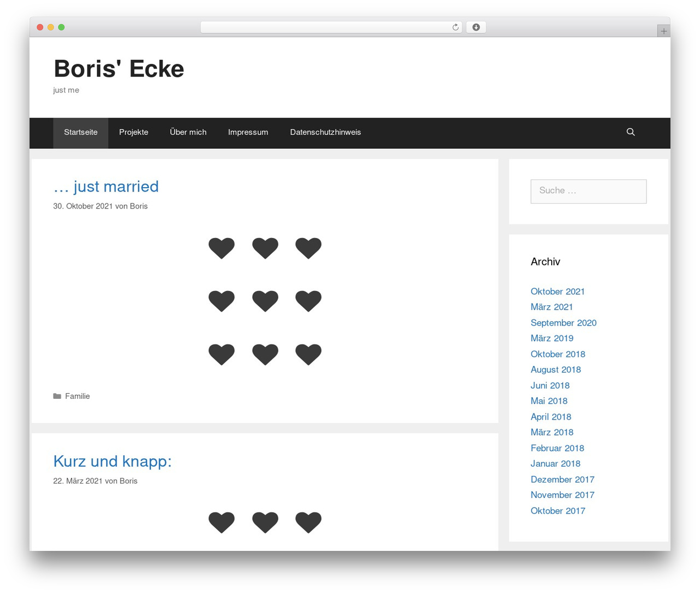
Task: Add a new browser tab
Action: [x=664, y=31]
